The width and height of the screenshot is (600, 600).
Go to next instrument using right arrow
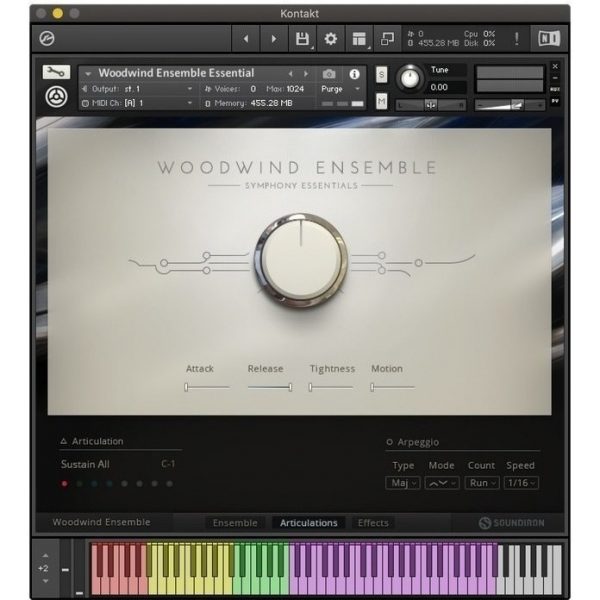click(274, 39)
